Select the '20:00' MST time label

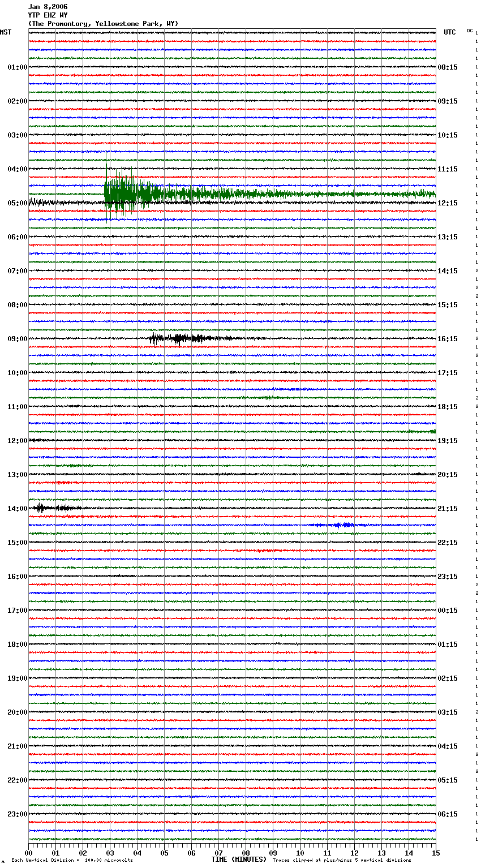pyautogui.click(x=17, y=712)
